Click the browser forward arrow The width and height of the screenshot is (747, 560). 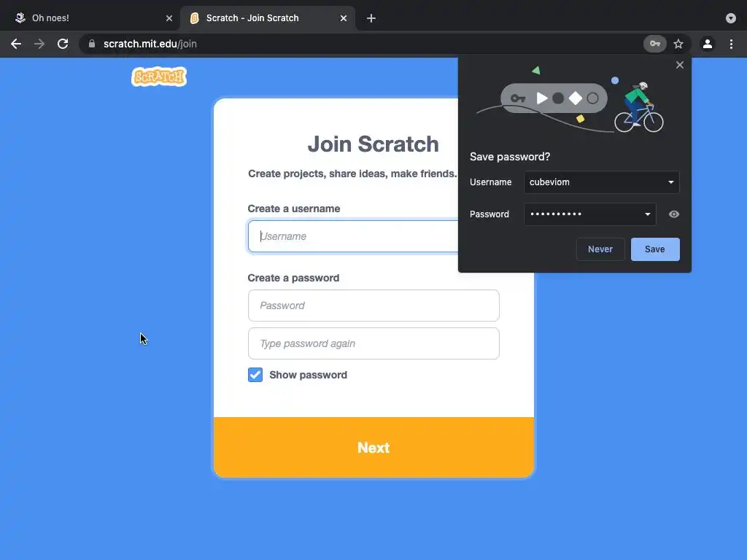39,44
